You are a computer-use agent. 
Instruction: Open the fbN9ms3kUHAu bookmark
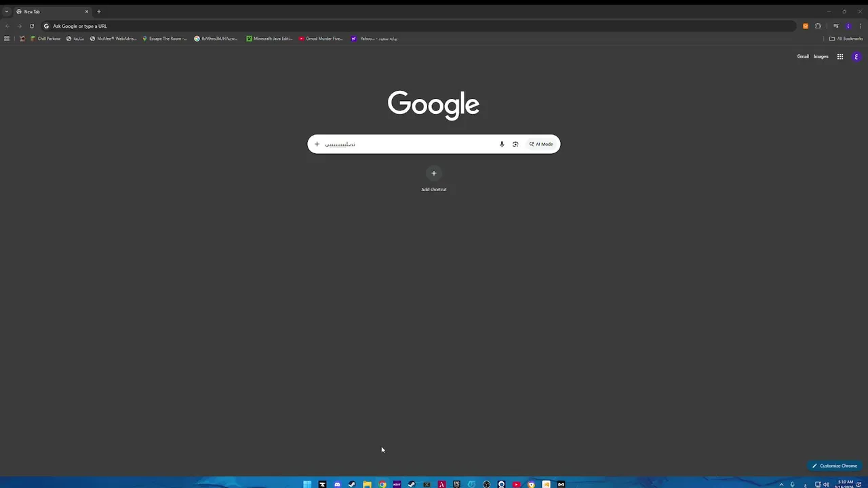click(216, 39)
